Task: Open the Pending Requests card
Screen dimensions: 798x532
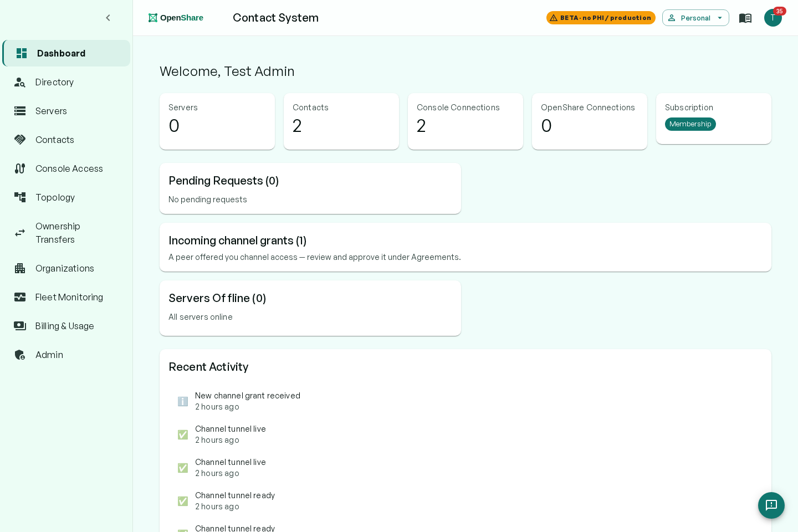Action: [x=310, y=188]
